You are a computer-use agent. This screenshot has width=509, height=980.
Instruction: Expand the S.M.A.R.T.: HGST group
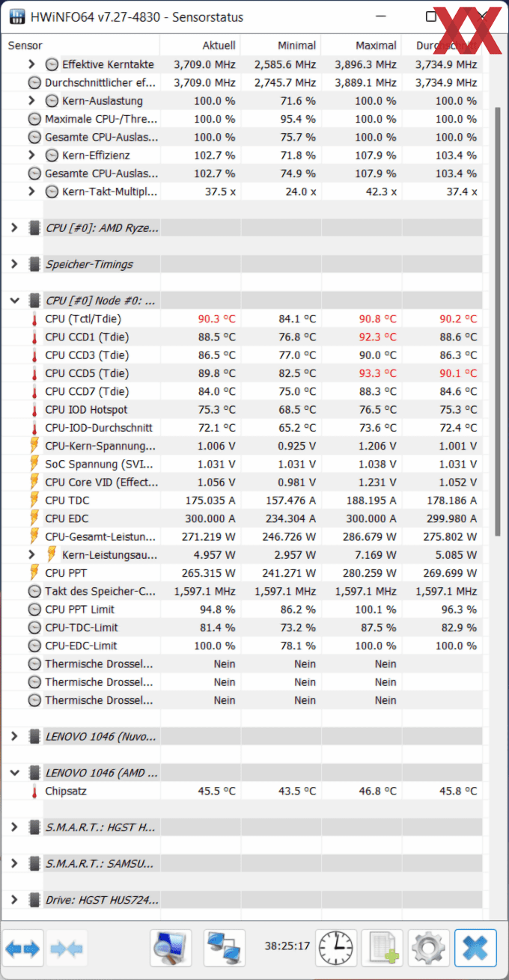coord(14,827)
